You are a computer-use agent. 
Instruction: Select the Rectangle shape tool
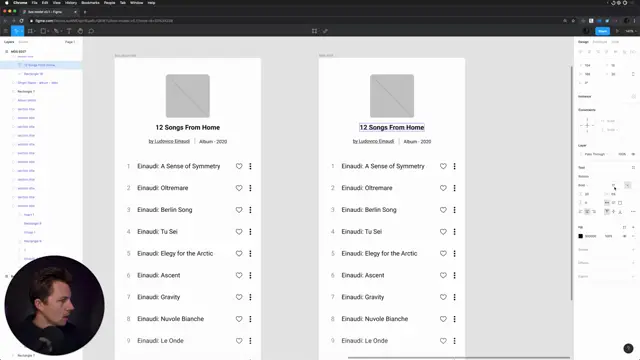pos(43,31)
